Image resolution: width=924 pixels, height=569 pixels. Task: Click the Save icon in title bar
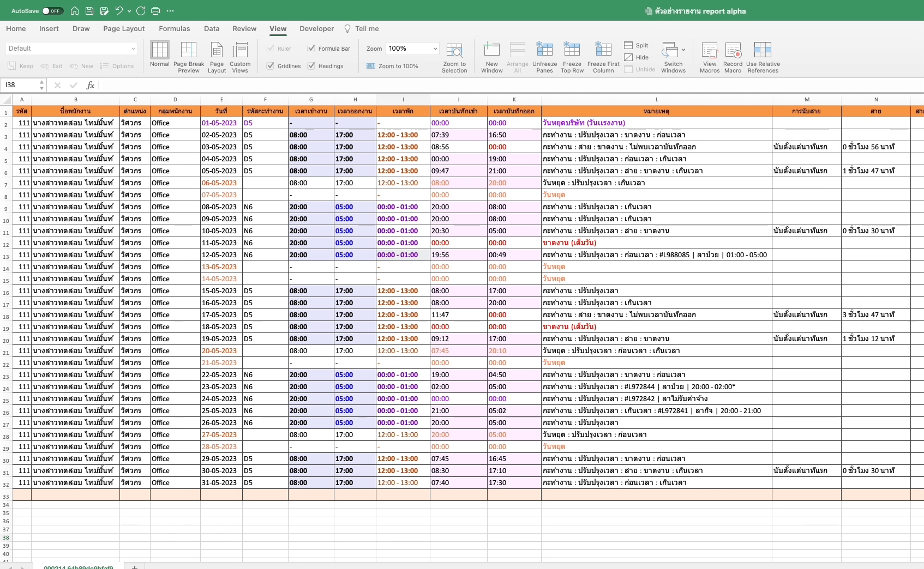click(89, 11)
